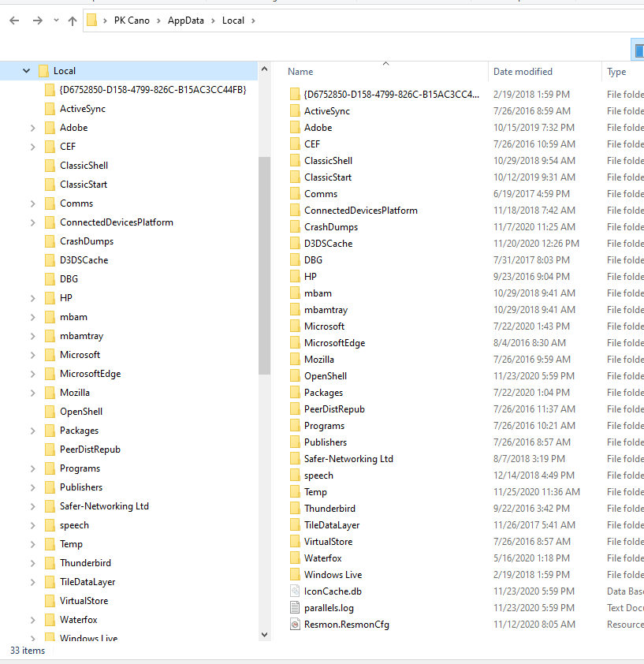
Task: Open the recent locations dropdown arrow
Action: coord(56,21)
